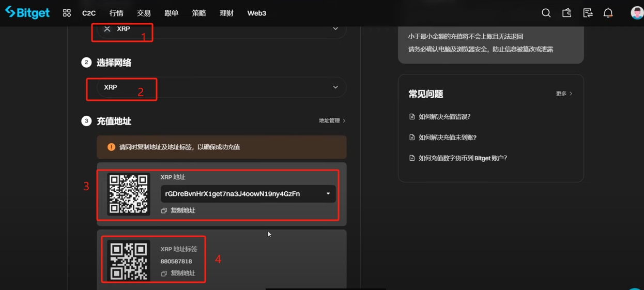Viewport: 644px width, 290px height.
Task: Select the address tag value 880587818
Action: tap(176, 262)
